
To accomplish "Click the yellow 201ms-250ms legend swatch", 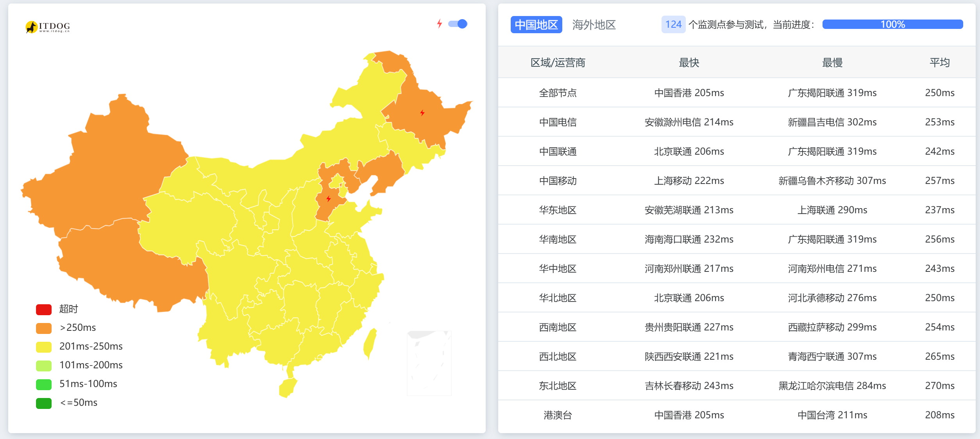I will click(44, 347).
